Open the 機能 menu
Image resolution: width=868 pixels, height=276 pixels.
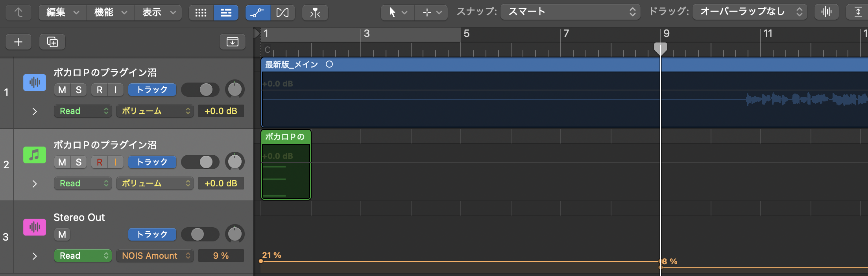click(x=110, y=13)
